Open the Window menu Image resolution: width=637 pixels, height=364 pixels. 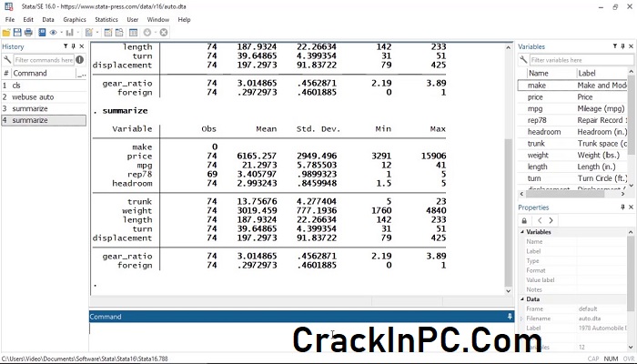tap(158, 19)
